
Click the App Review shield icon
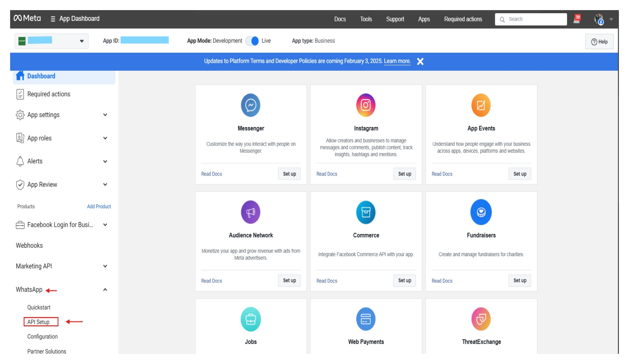click(20, 184)
